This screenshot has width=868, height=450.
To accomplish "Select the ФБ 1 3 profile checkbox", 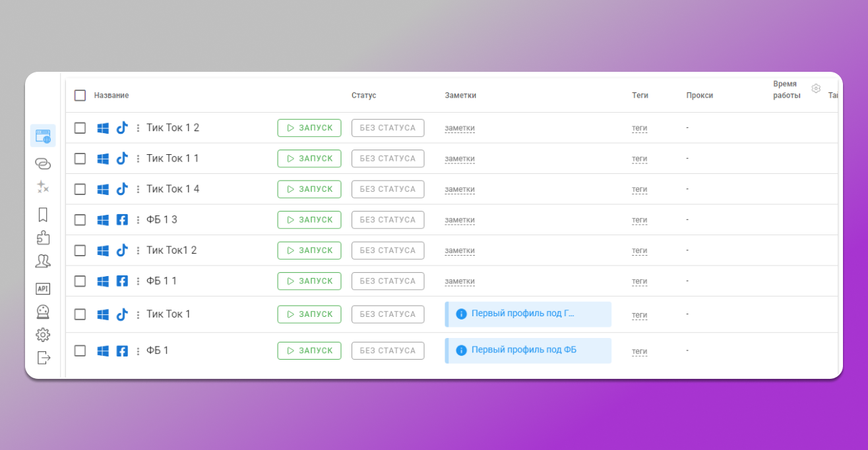I will coord(80,220).
